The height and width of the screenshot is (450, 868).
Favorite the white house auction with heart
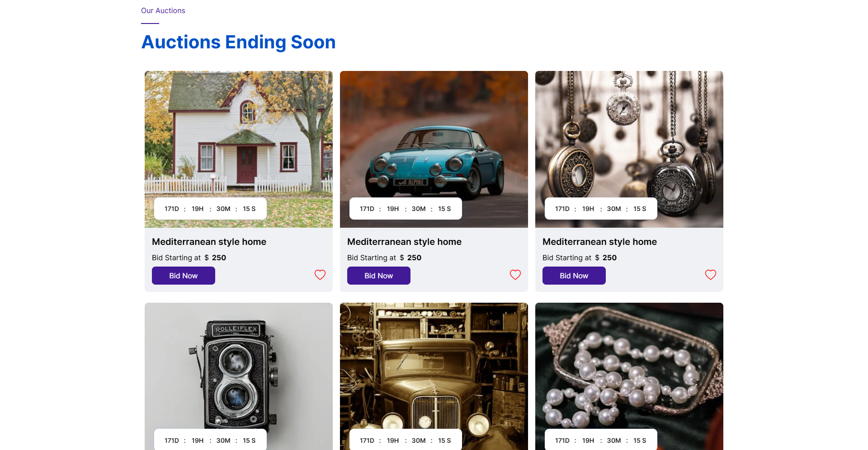[x=320, y=275]
